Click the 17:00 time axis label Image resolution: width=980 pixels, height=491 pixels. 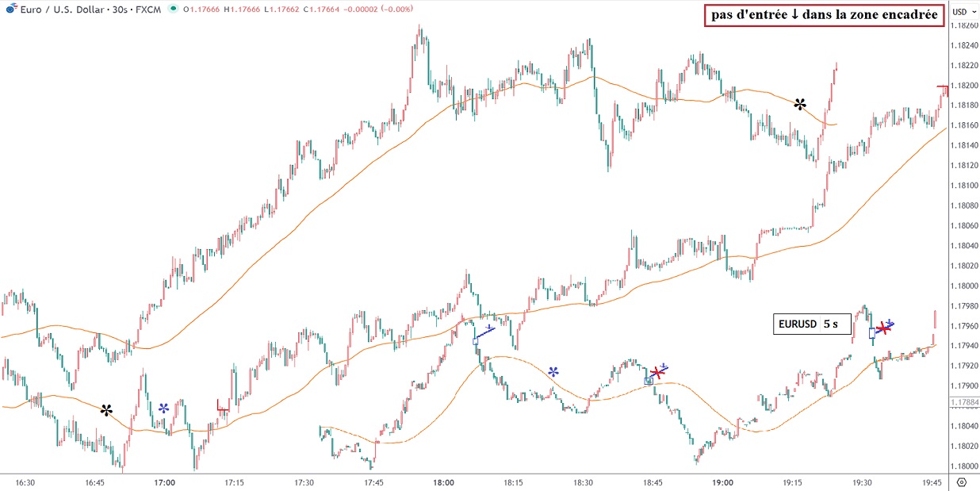[164, 481]
